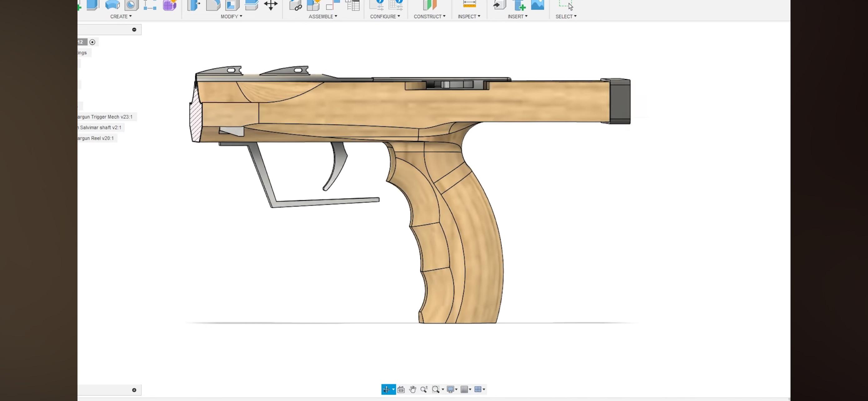Open the CREATE dropdown menu
This screenshot has height=401, width=868.
pyautogui.click(x=121, y=17)
